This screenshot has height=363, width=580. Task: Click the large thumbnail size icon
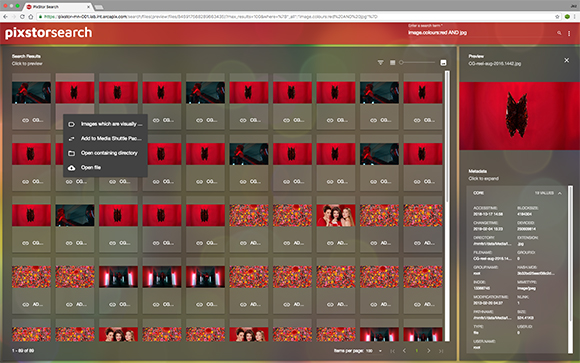coord(443,63)
